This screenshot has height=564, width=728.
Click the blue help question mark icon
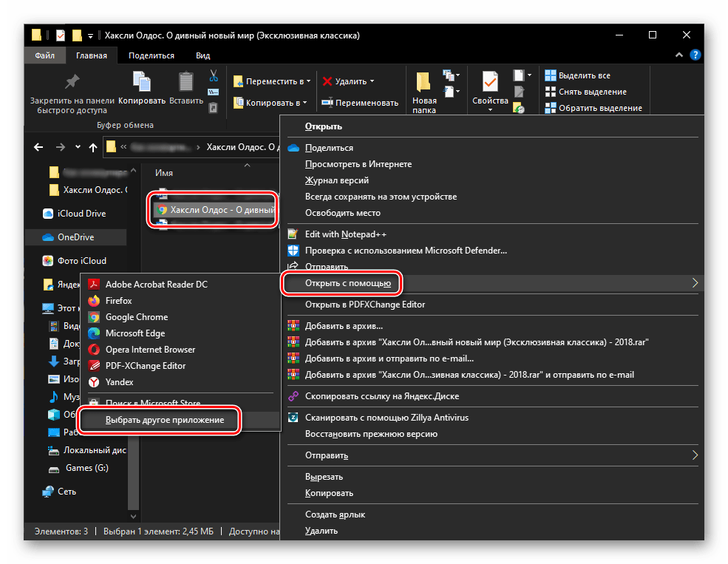click(x=695, y=55)
